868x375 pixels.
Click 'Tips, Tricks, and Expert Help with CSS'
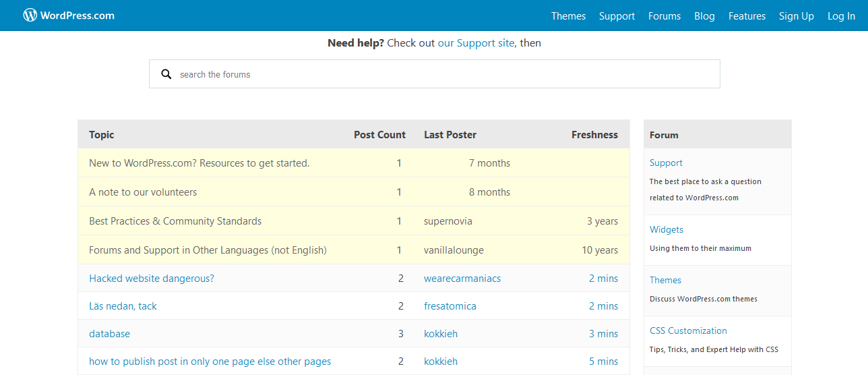tap(714, 349)
